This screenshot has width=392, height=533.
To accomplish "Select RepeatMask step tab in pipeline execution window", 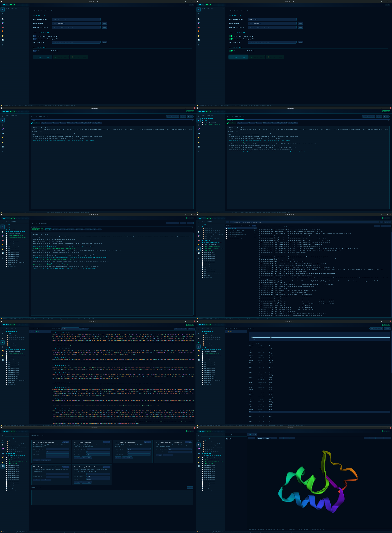I will tap(48, 229).
